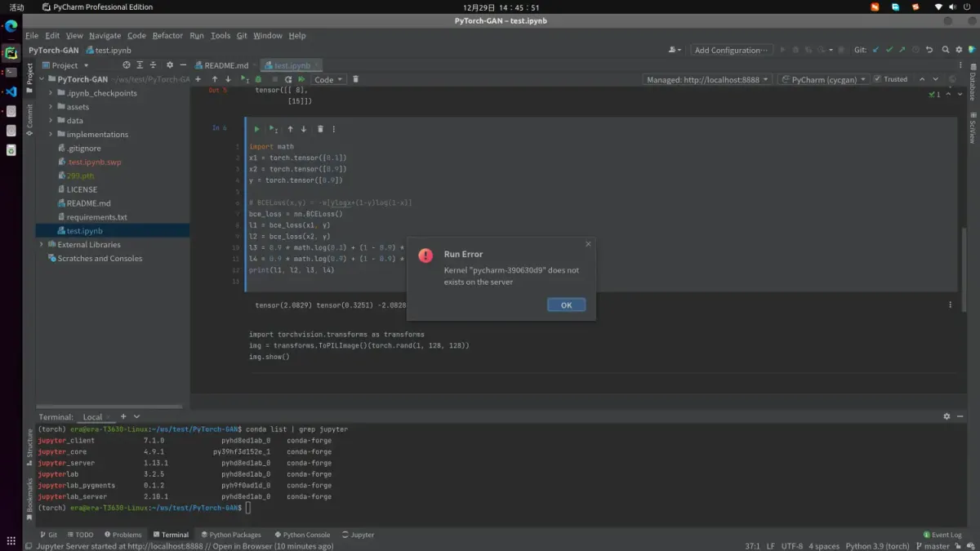
Task: Open the Code cell type dropdown
Action: 329,79
